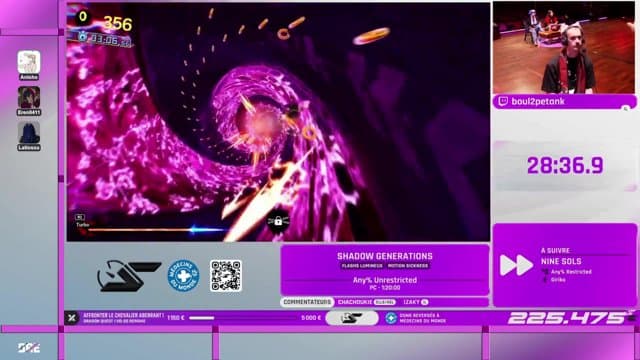640x360 pixels.
Task: Click the large black speedrun event logo
Action: coord(129,276)
